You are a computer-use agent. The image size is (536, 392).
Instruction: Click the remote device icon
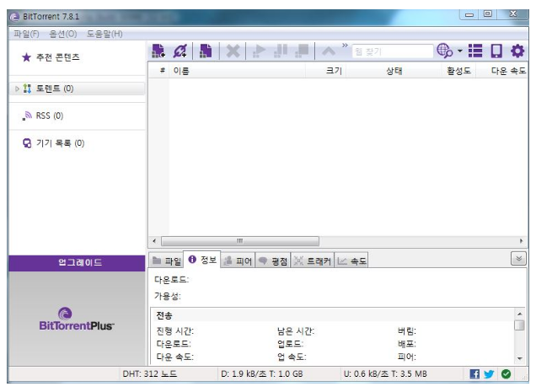[496, 51]
